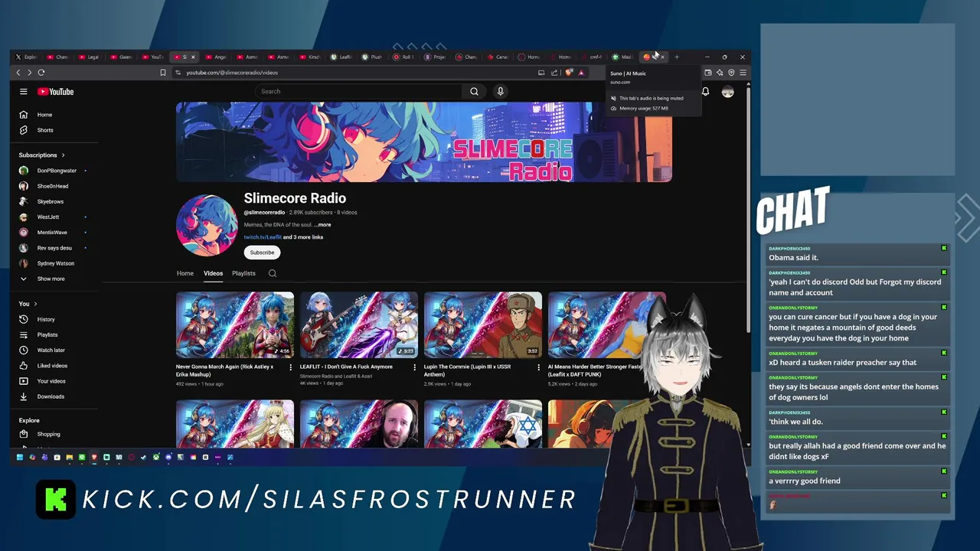Expand the You section chevron
This screenshot has width=980, height=551.
[35, 304]
